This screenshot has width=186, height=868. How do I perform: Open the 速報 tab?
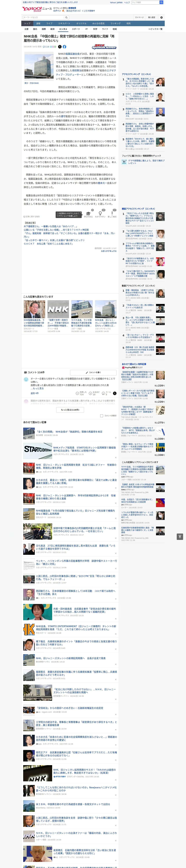point(38,24)
